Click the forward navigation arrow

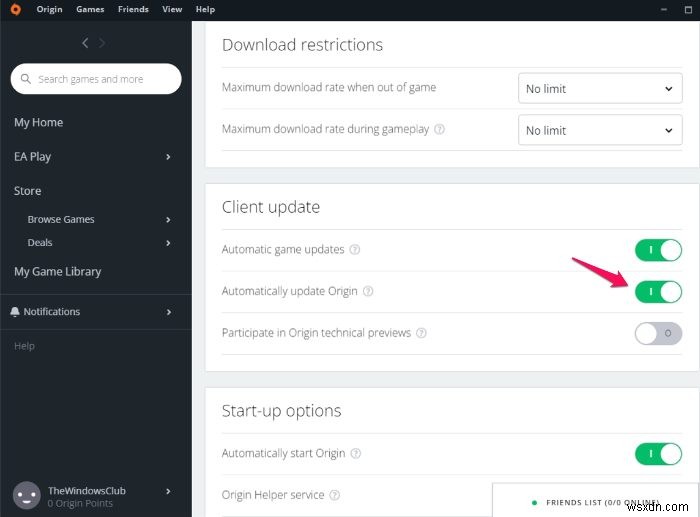[102, 43]
